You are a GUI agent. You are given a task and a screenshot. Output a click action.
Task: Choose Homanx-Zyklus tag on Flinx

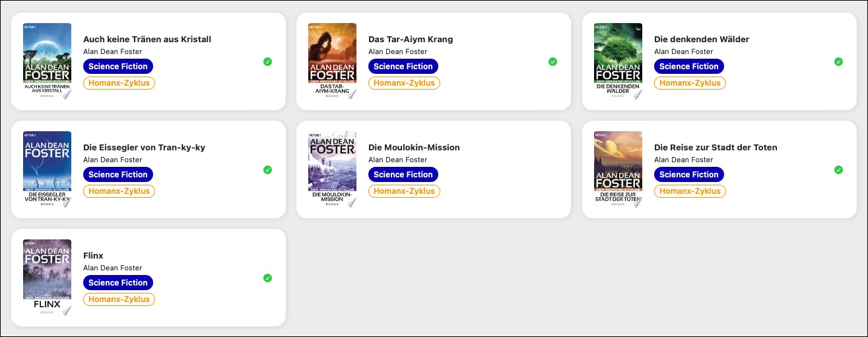tap(119, 299)
